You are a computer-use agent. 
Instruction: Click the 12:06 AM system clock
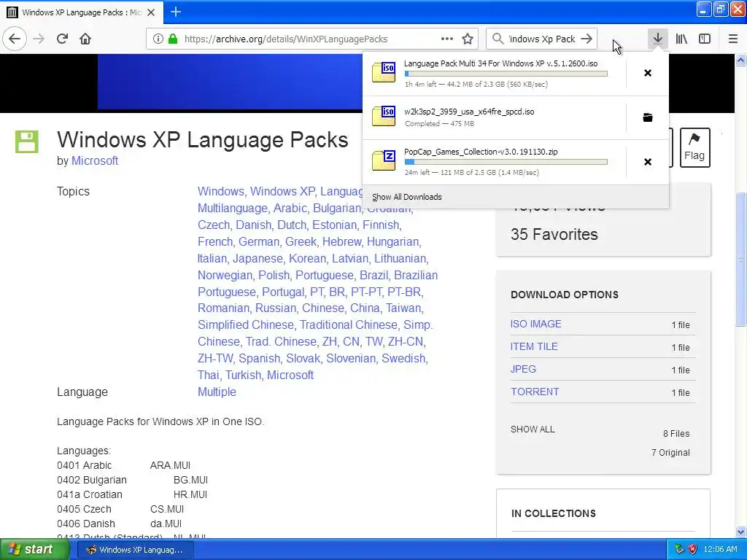click(720, 549)
